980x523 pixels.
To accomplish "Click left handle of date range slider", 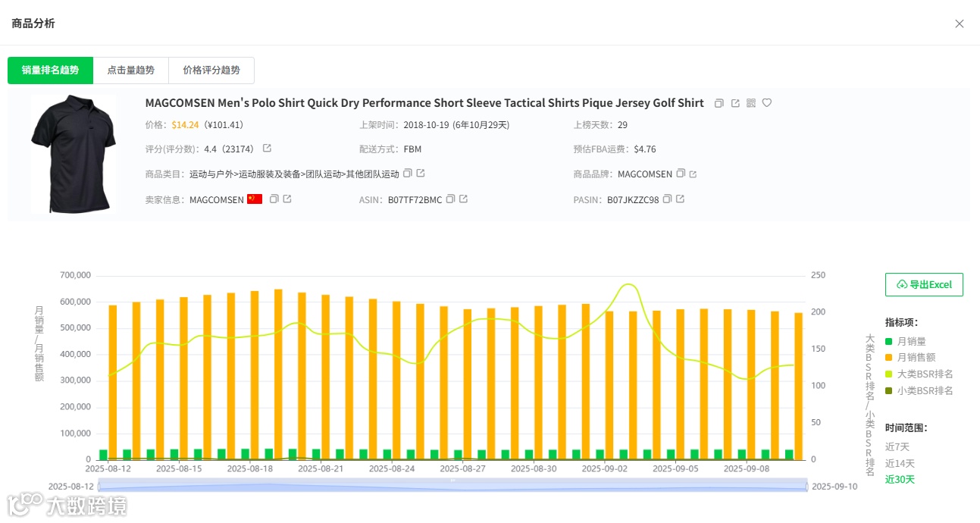I will click(x=99, y=487).
